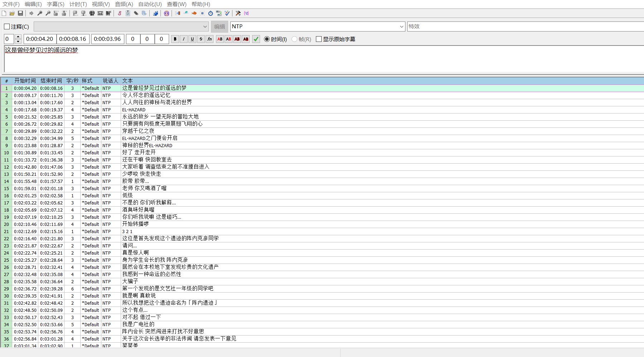
Task: Shift selection to current frame icon
Action: (x=109, y=13)
